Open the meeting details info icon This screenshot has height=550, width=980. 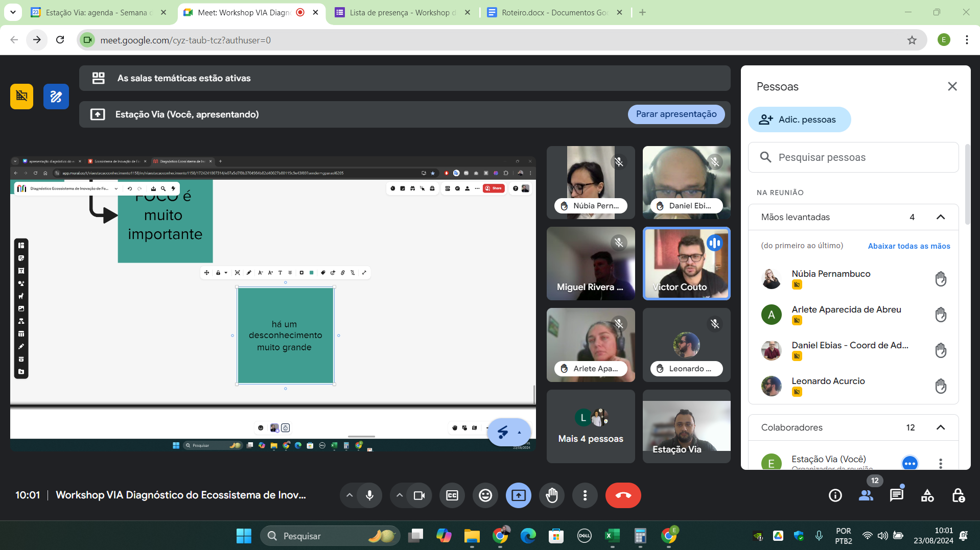pos(835,495)
